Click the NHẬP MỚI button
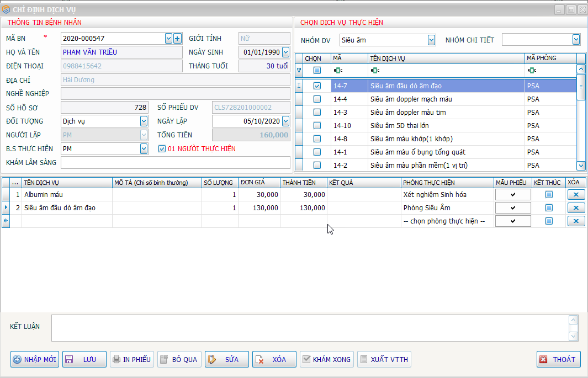Viewport: 588px width, 378px height. click(35, 359)
